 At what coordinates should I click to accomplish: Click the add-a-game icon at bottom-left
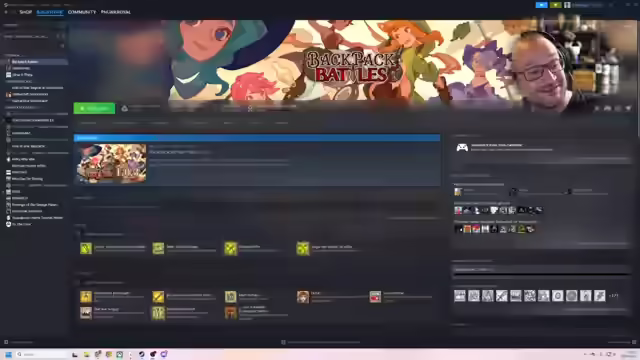[6, 342]
